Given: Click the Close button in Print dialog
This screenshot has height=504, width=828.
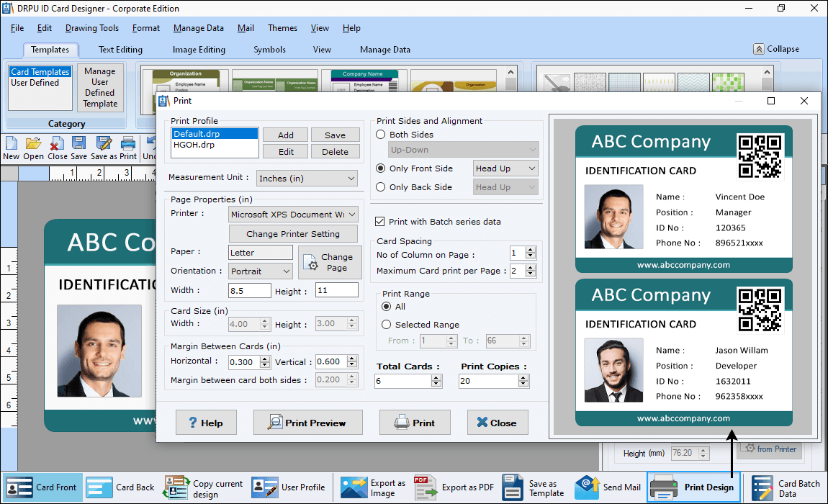Looking at the screenshot, I should coord(498,423).
